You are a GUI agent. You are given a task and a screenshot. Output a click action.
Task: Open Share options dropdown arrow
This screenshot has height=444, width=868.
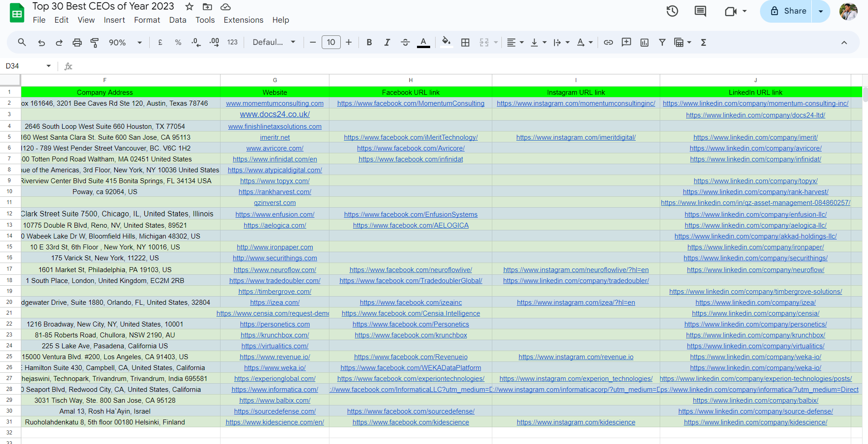pyautogui.click(x=821, y=11)
